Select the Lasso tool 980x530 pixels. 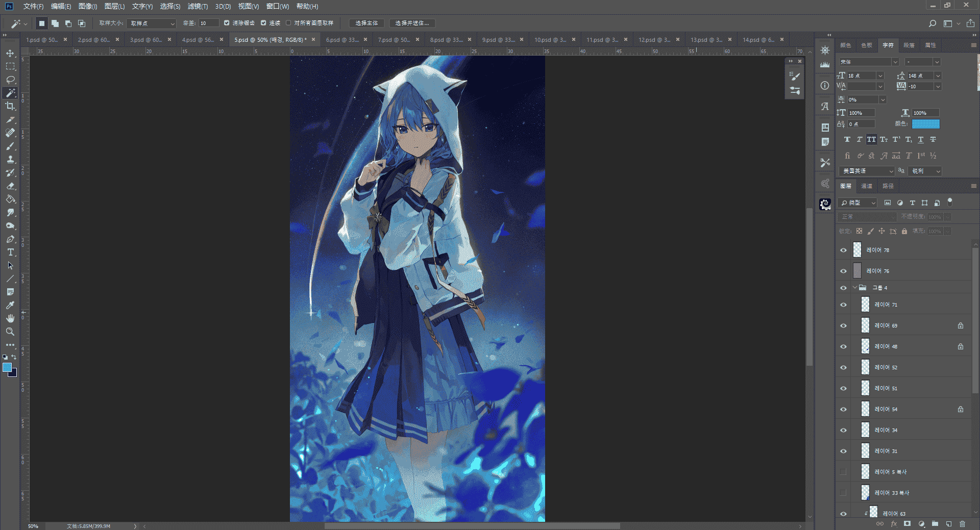(10, 80)
